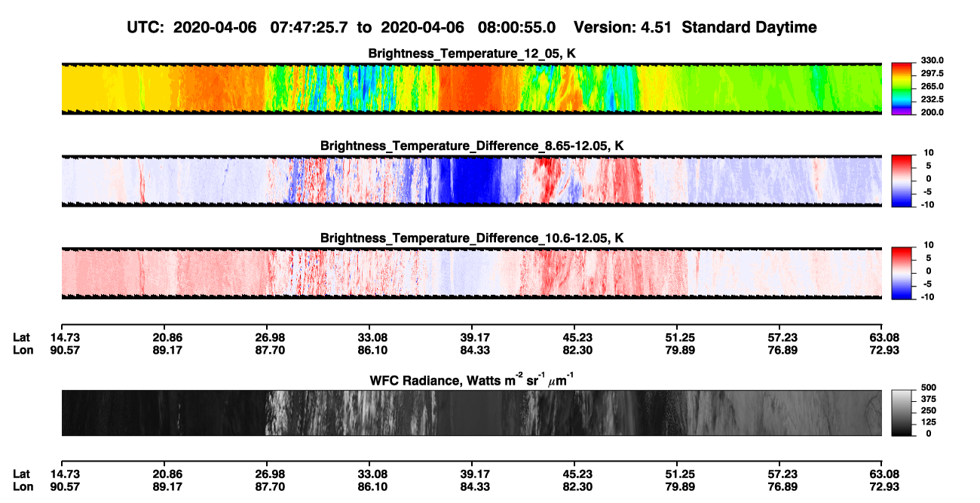Click the 500 label on the WFC colorbar

928,387
